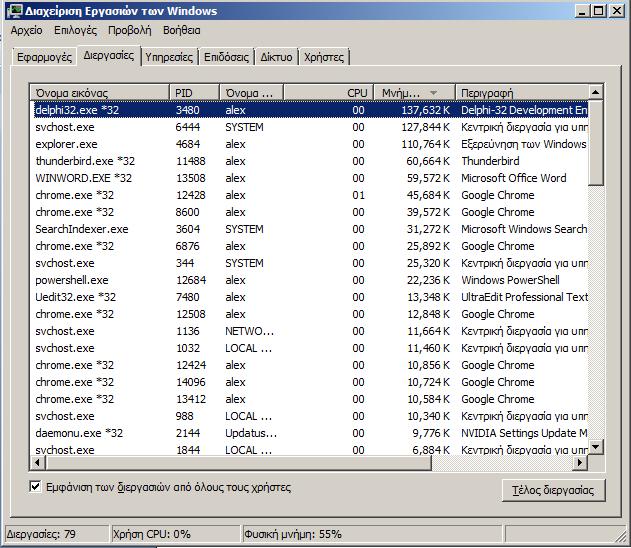Close the Task Manager window
The image size is (631, 548).
(x=617, y=11)
